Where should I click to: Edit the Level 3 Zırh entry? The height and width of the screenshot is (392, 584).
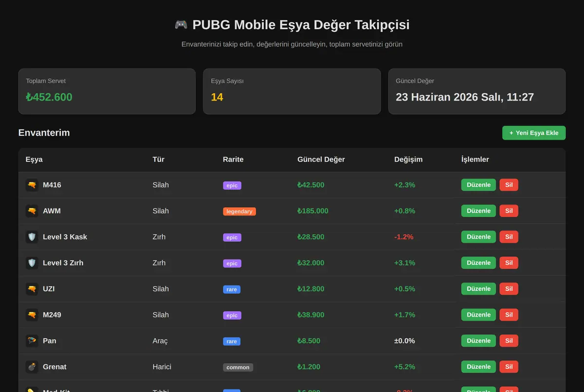478,263
